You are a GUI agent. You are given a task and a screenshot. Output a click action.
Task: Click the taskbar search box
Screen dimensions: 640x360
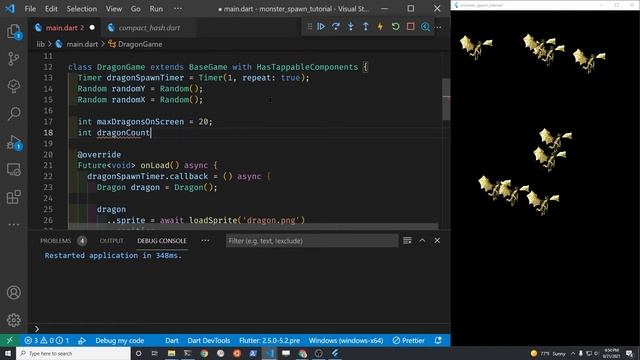tap(73, 353)
